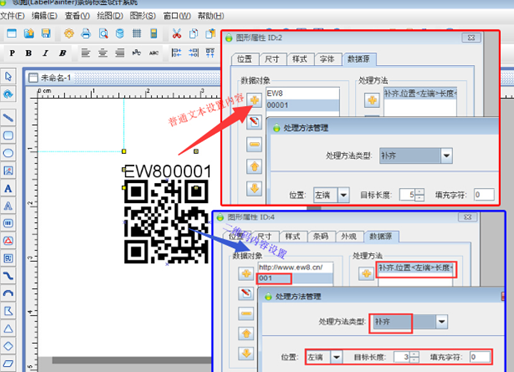Create a new label document
Image resolution: width=514 pixels, height=372 pixels.
(x=12, y=33)
